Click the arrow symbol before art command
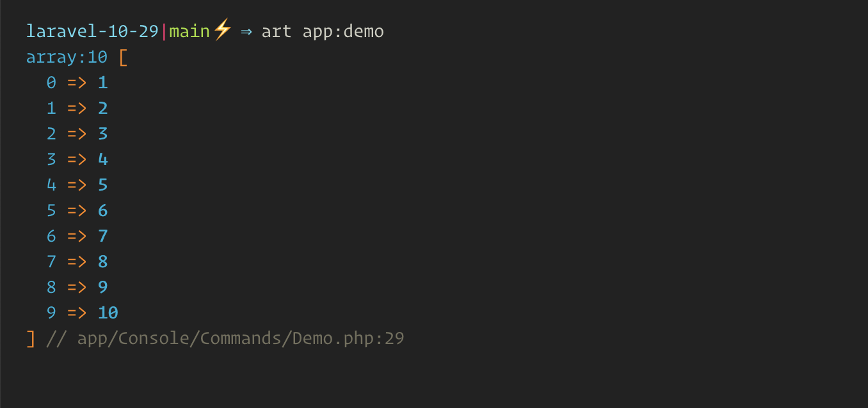 (x=246, y=31)
